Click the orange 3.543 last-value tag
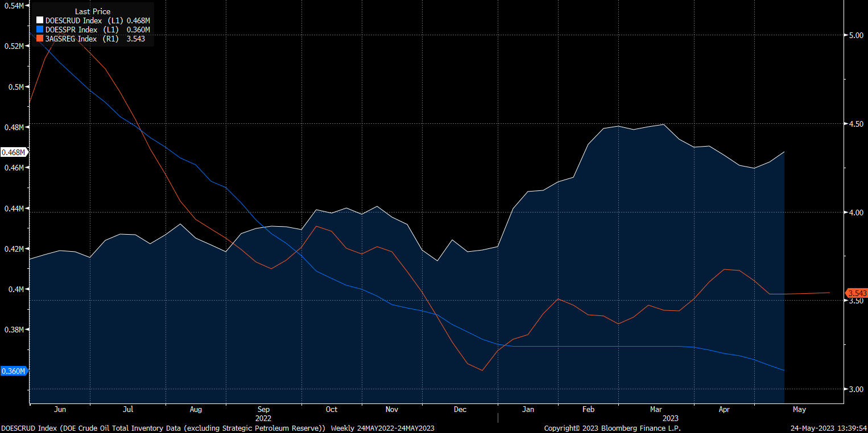 [x=857, y=293]
